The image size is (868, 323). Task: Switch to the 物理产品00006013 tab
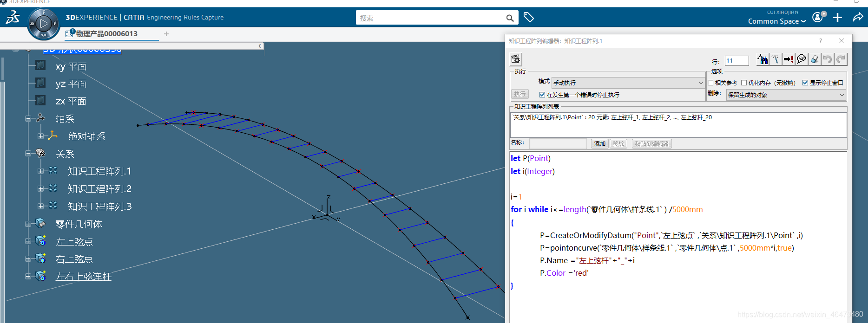pyautogui.click(x=106, y=34)
